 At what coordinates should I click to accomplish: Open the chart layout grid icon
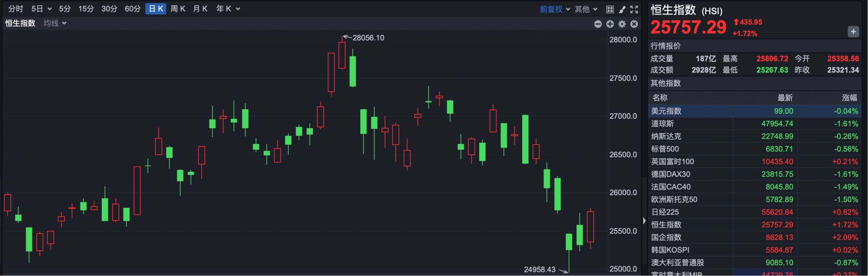point(610,9)
